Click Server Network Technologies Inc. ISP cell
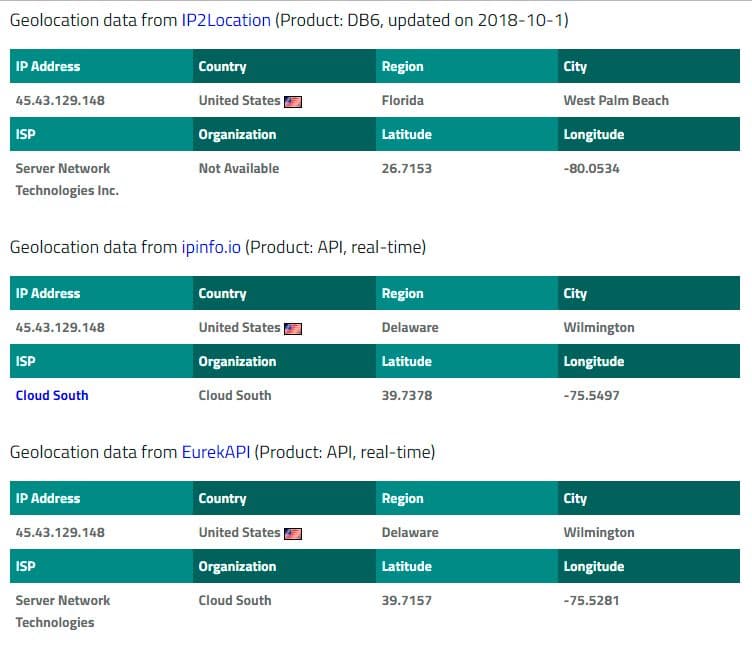The width and height of the screenshot is (752, 652). point(67,179)
